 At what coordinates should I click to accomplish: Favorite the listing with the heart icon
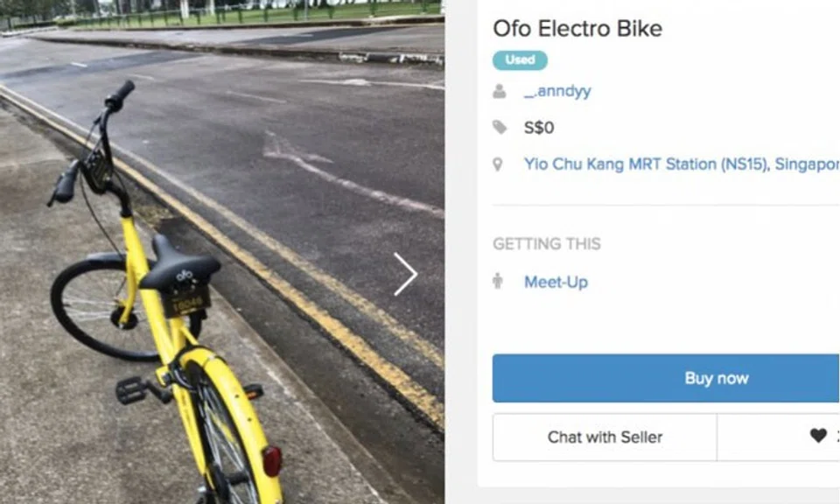818,437
